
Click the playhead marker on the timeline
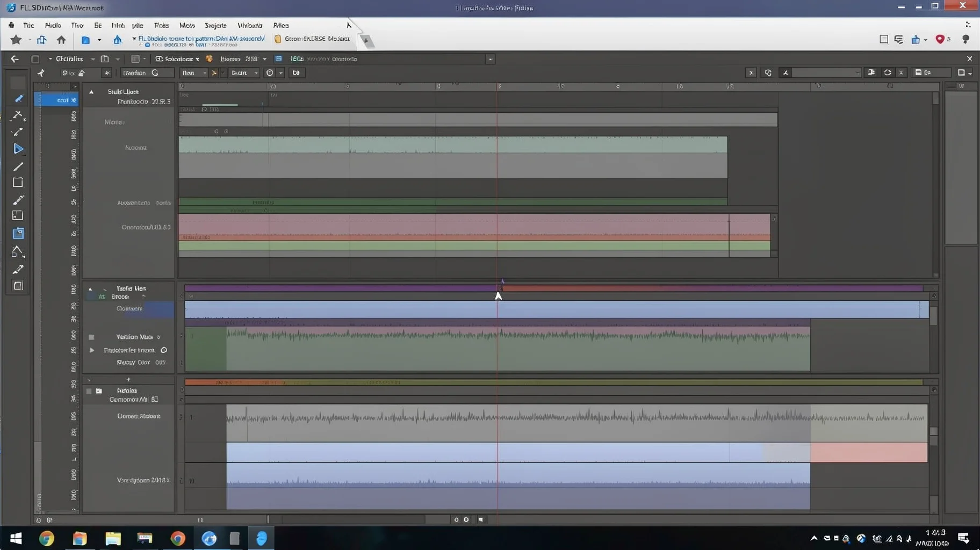(x=499, y=295)
